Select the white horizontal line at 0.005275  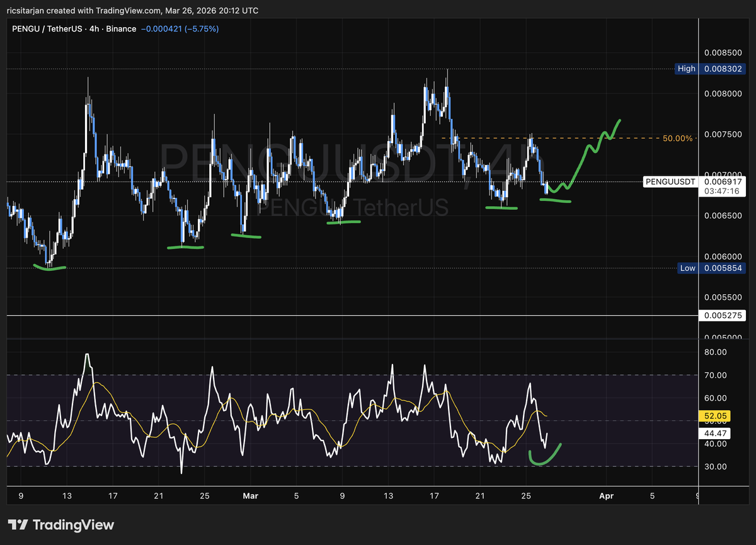[x=352, y=316]
